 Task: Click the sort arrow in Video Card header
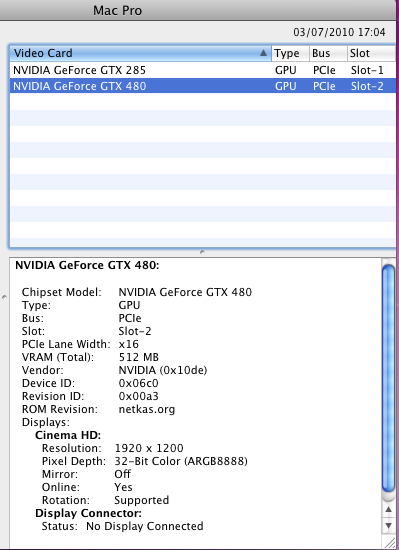263,53
